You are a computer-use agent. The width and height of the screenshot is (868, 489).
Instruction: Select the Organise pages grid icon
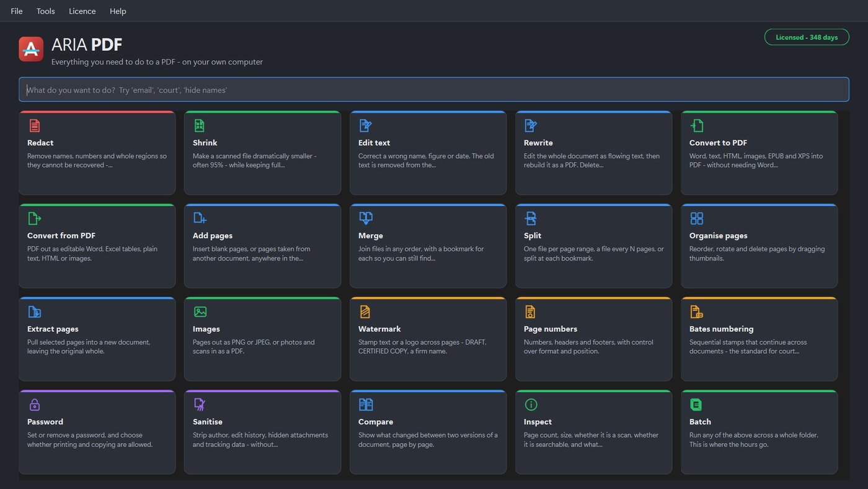[697, 218]
